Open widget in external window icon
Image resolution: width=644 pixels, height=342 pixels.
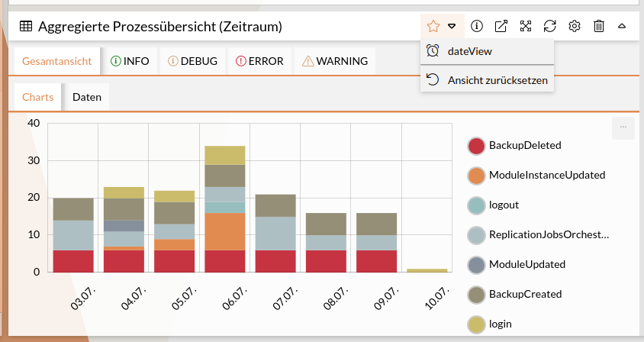(x=501, y=26)
